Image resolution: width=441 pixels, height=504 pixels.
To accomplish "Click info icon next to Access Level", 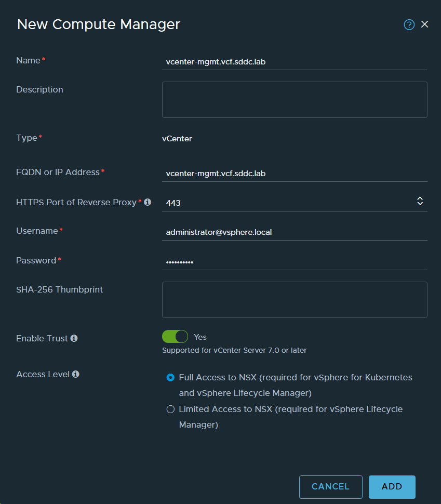I will point(76,374).
